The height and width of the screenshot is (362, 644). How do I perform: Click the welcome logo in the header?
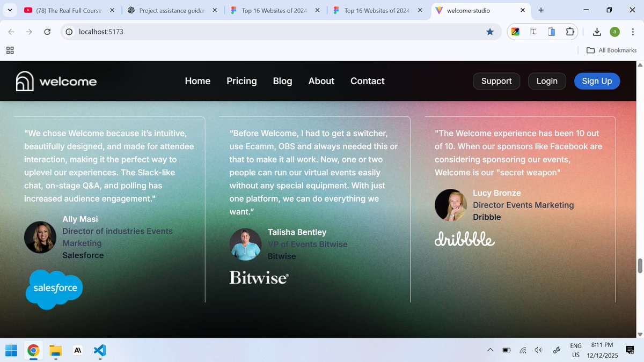tap(56, 82)
